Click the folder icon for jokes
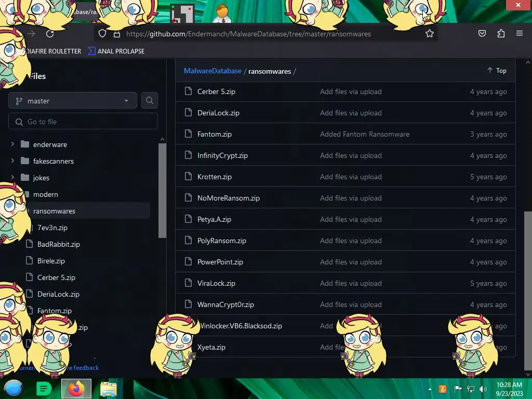 (x=25, y=178)
